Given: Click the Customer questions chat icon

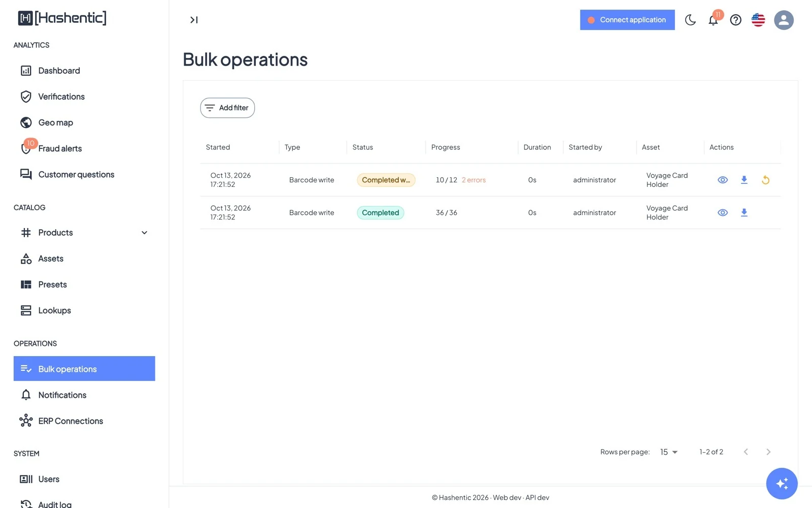Looking at the screenshot, I should pyautogui.click(x=26, y=174).
